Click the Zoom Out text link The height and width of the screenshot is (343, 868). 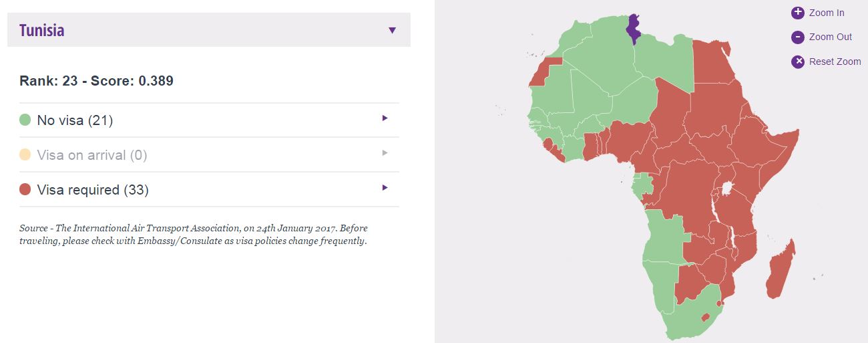coord(831,37)
